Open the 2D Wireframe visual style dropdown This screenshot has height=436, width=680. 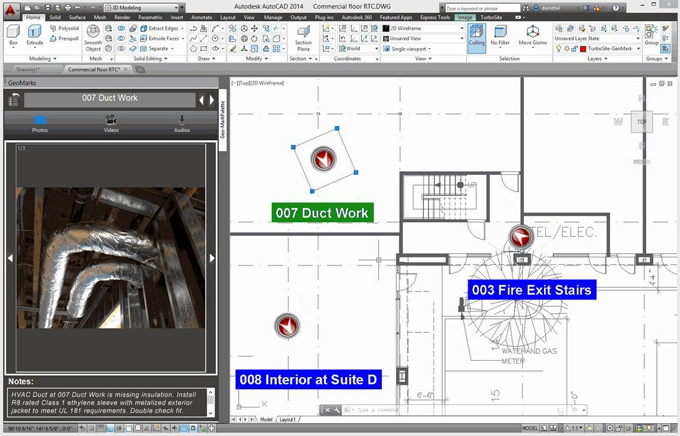click(x=423, y=28)
